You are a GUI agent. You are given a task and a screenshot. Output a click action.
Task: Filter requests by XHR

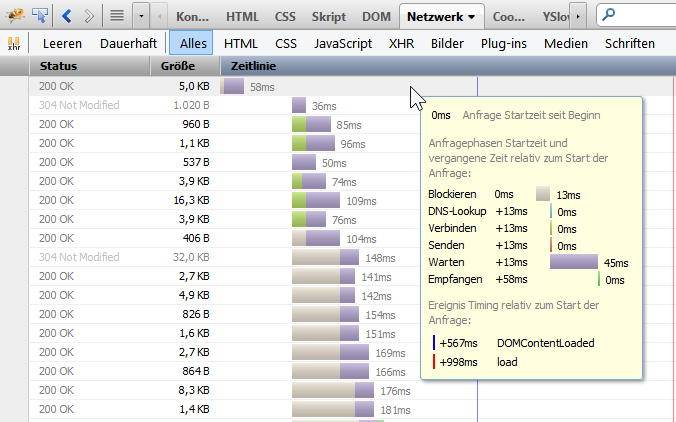(x=401, y=44)
